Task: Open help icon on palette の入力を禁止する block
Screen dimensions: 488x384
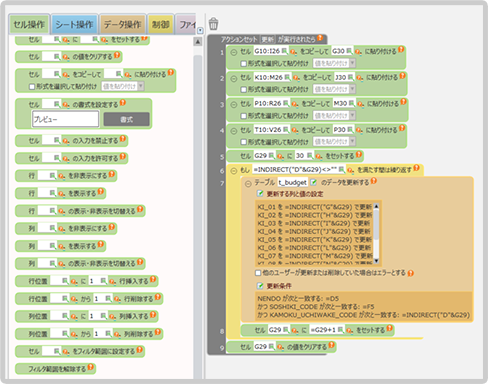Action: pos(123,139)
